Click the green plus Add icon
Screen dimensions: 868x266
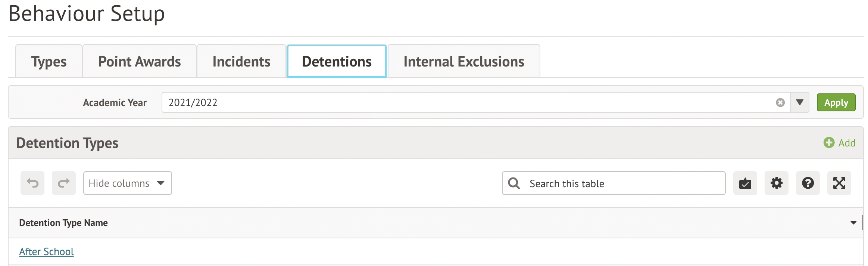pos(829,142)
